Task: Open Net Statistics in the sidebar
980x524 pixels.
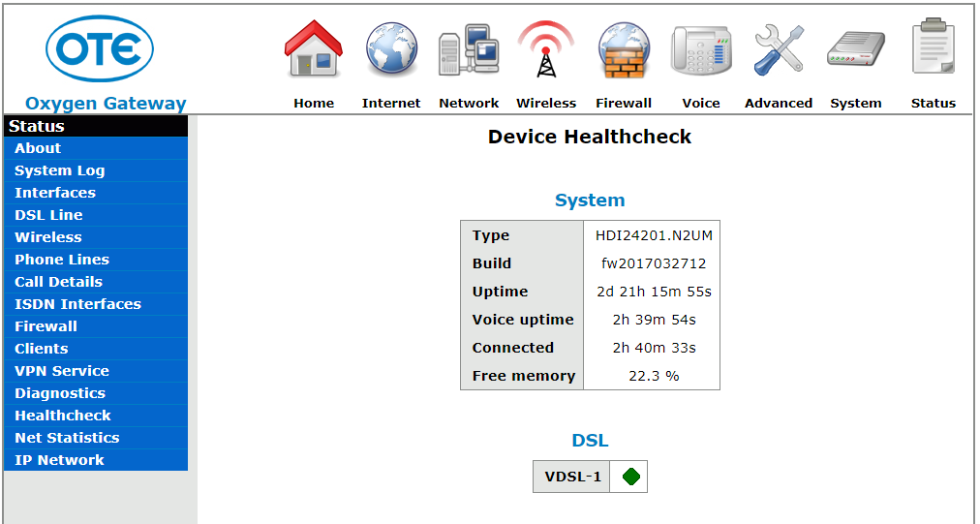Action: (x=96, y=438)
